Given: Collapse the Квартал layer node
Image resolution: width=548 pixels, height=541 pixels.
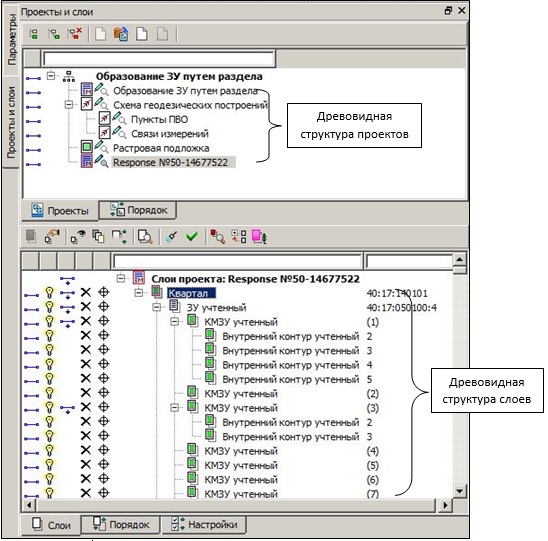Looking at the screenshot, I should point(139,293).
